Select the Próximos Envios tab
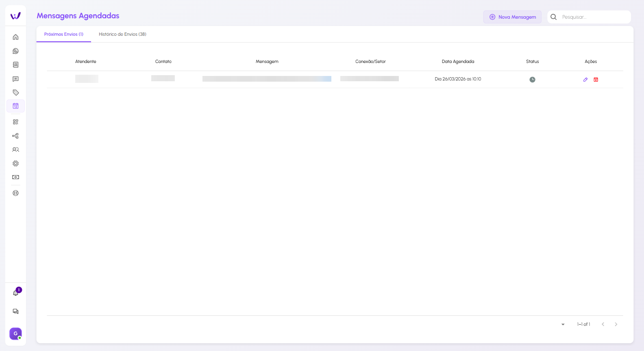This screenshot has width=644, height=351. (64, 35)
